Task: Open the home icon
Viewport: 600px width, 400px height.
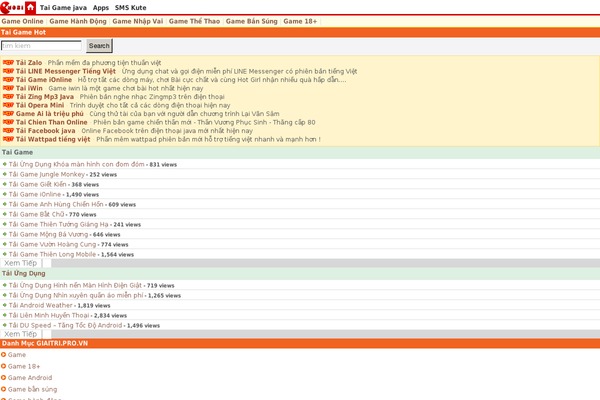Action: [30, 7]
